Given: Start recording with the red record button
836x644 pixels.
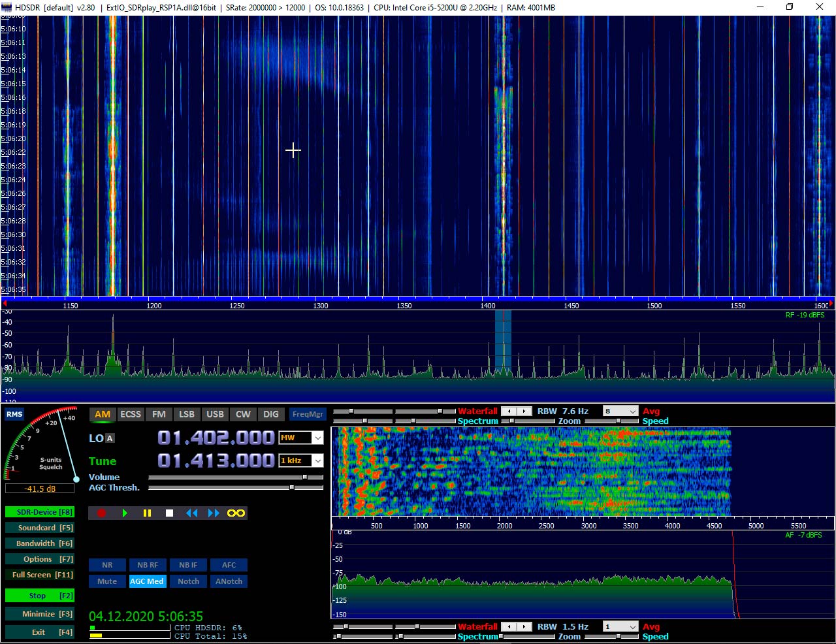Looking at the screenshot, I should (x=101, y=513).
